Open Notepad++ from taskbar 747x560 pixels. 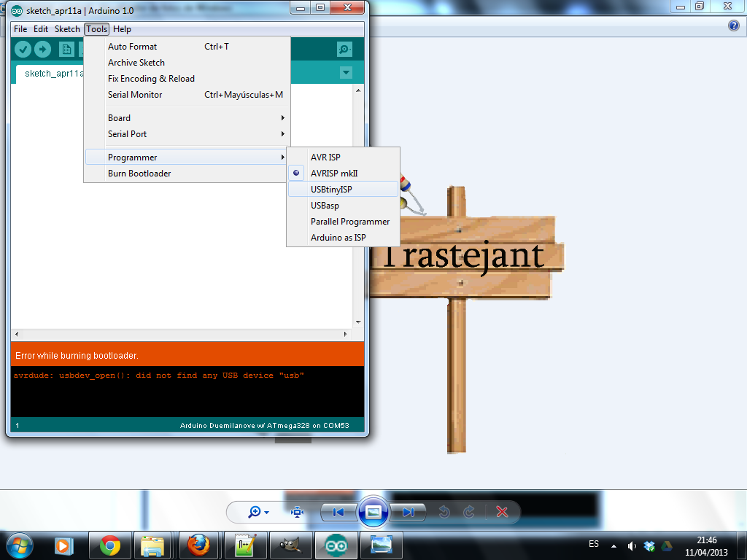(244, 545)
